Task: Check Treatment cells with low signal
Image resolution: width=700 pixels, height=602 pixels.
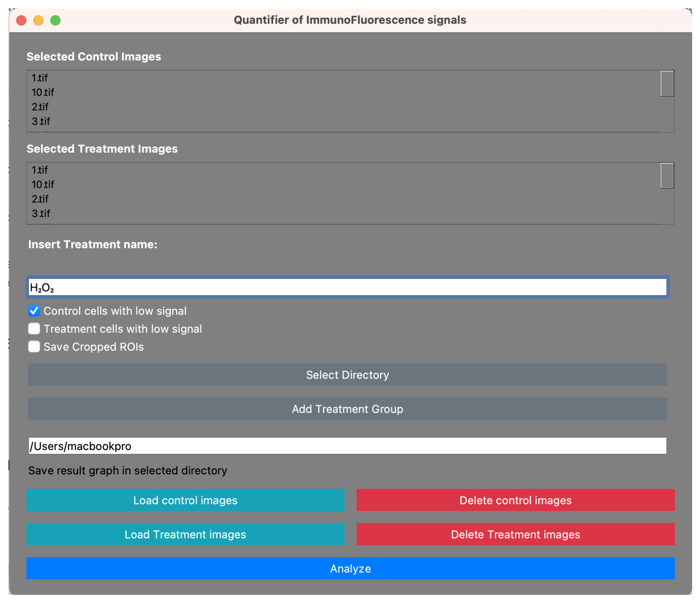Action: click(x=34, y=329)
